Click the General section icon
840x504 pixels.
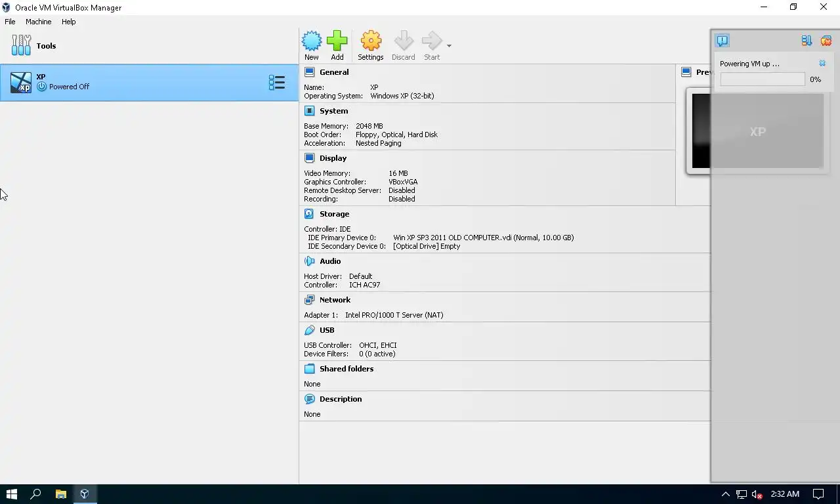[x=309, y=72]
